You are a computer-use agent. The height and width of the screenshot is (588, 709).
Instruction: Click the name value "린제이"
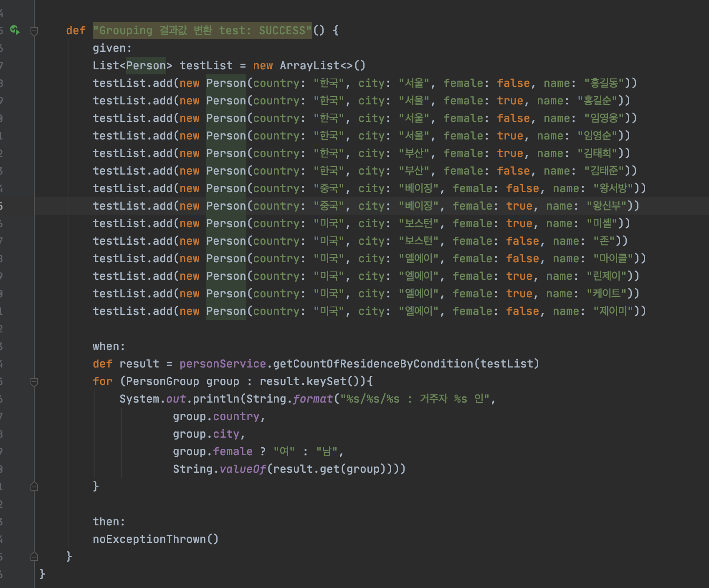(x=607, y=276)
